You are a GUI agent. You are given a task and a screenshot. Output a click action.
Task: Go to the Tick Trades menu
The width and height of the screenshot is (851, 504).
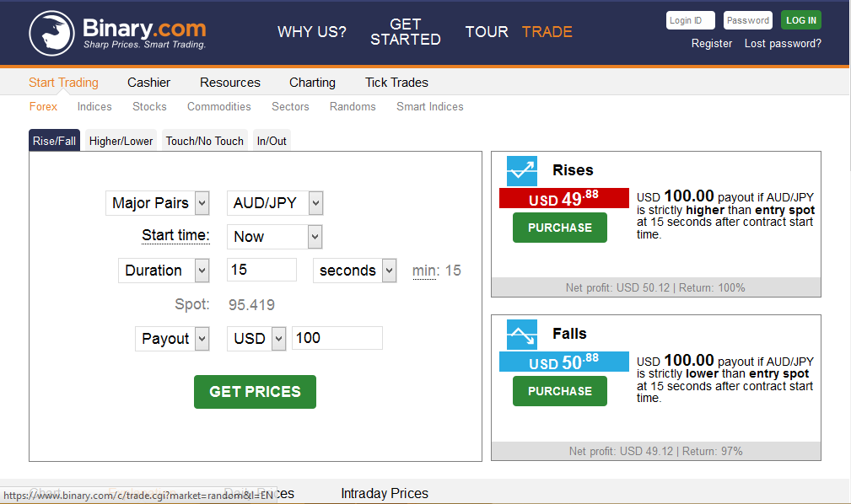click(x=396, y=83)
